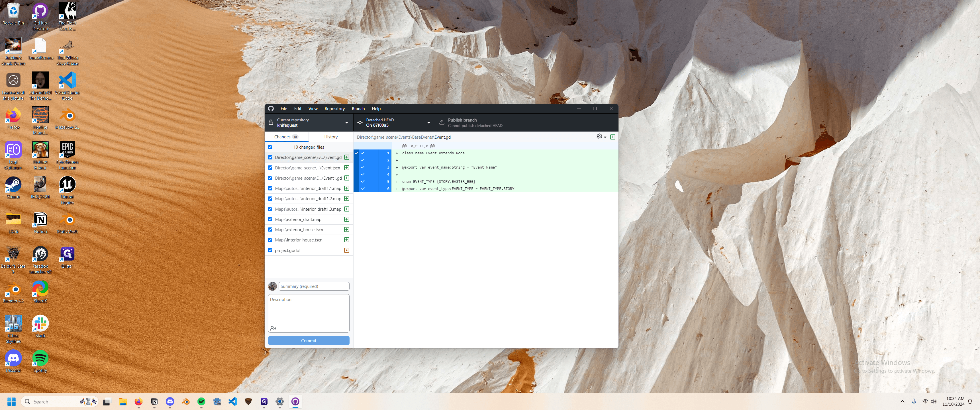Open diff settings gear icon
This screenshot has width=980, height=410.
601,137
